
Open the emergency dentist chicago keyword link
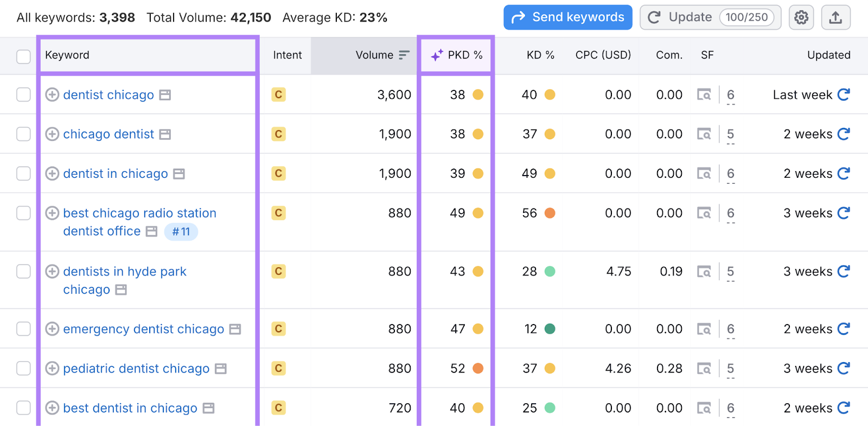pos(143,329)
